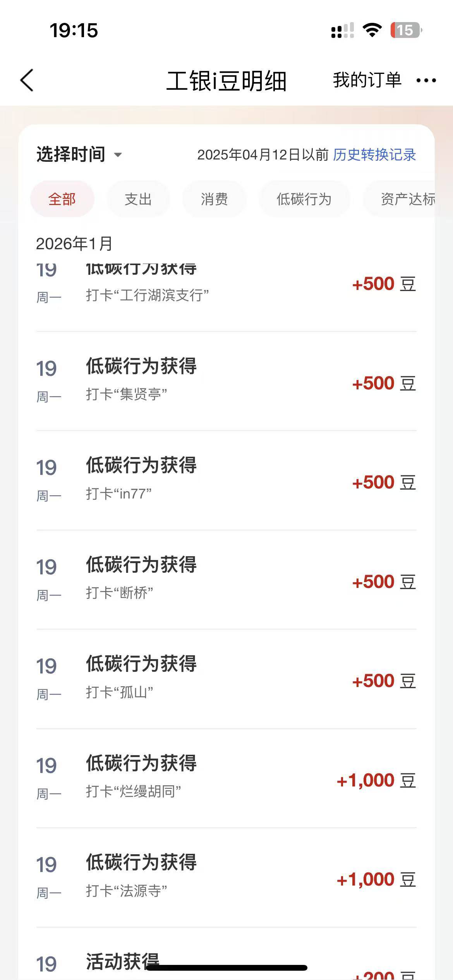
Task: Open the 打卡“断桥” record
Action: pos(226,580)
